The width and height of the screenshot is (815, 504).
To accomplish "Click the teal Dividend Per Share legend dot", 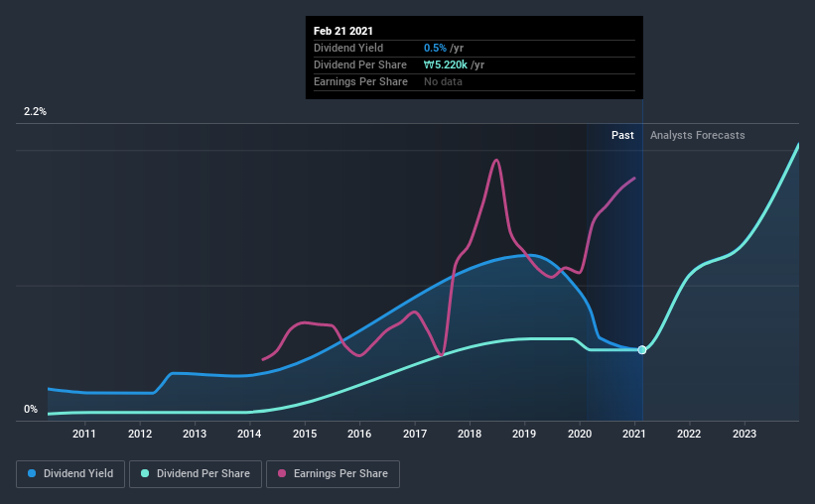I will tap(145, 473).
